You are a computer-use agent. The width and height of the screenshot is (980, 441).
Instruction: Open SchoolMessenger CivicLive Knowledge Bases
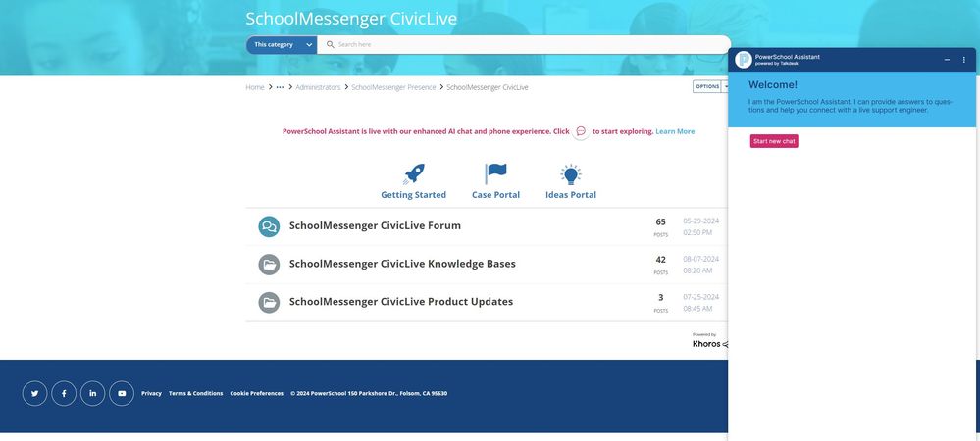click(x=402, y=264)
